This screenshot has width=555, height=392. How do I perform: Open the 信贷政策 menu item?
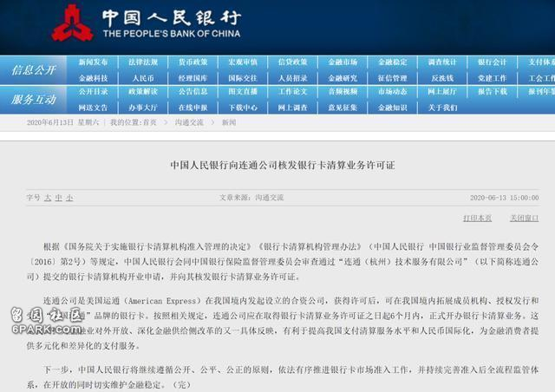click(293, 62)
